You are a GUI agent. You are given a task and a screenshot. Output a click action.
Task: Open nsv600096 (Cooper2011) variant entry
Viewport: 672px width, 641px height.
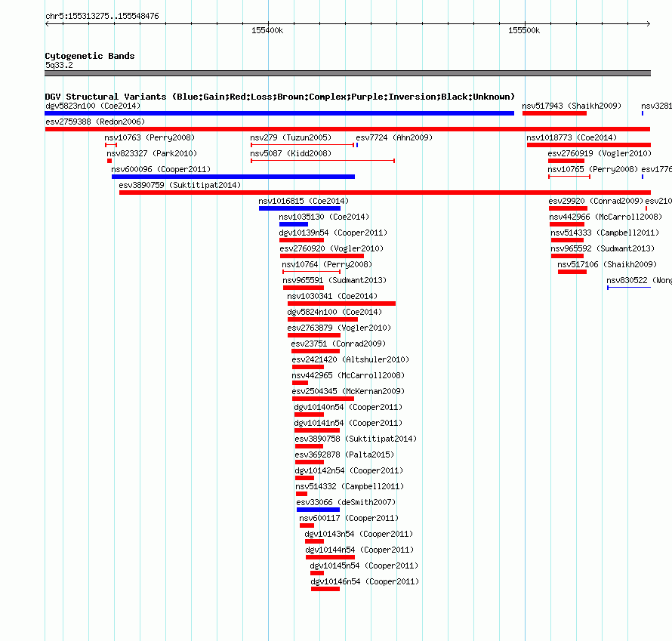click(161, 169)
